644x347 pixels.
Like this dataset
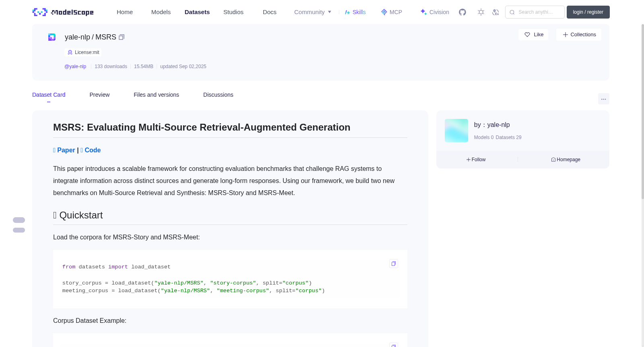pos(533,35)
